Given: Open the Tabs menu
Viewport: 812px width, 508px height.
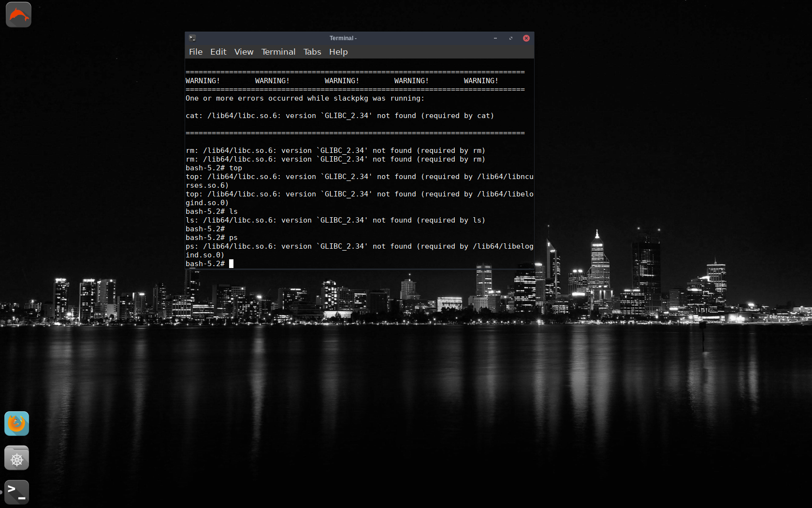Looking at the screenshot, I should pos(312,52).
